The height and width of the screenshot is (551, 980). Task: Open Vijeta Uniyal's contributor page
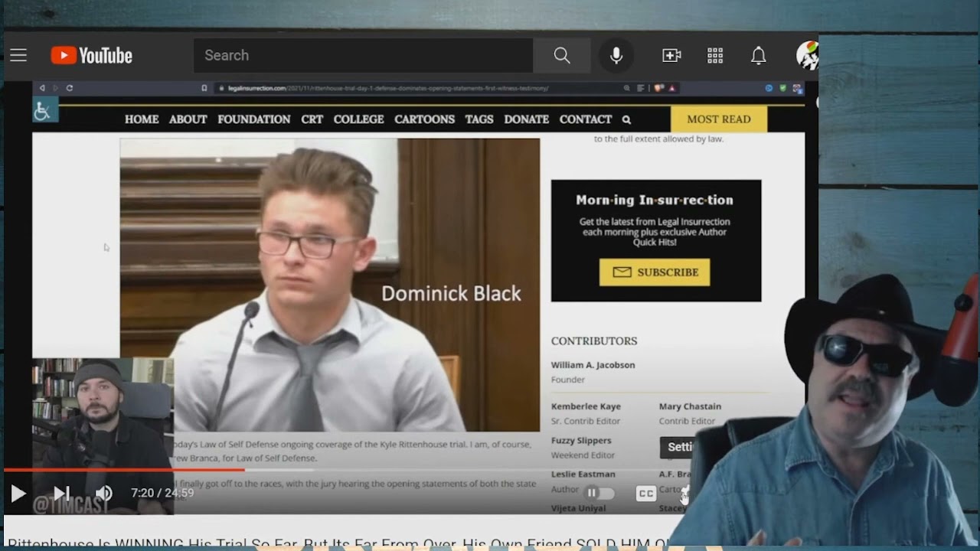tap(579, 508)
